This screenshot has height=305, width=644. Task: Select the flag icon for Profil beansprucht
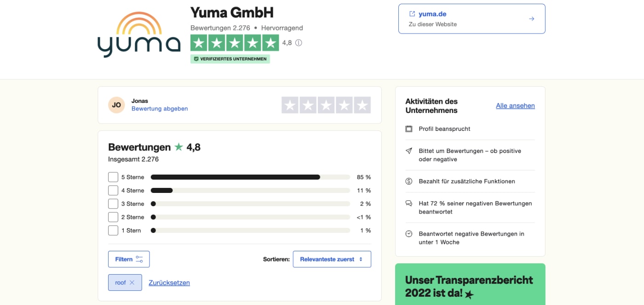point(408,129)
